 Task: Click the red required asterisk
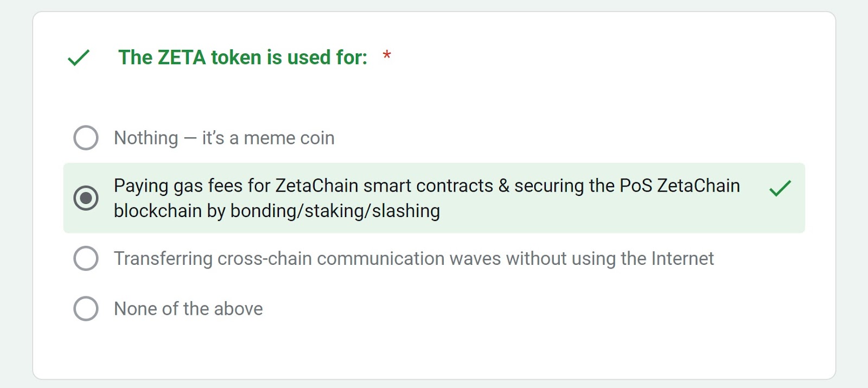(x=387, y=55)
